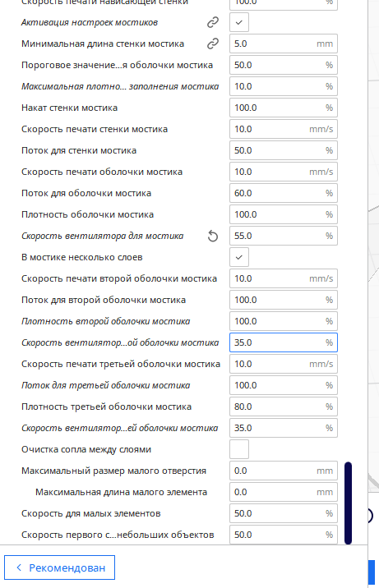
Task: Click Скорость для малых элементов field
Action: (284, 514)
